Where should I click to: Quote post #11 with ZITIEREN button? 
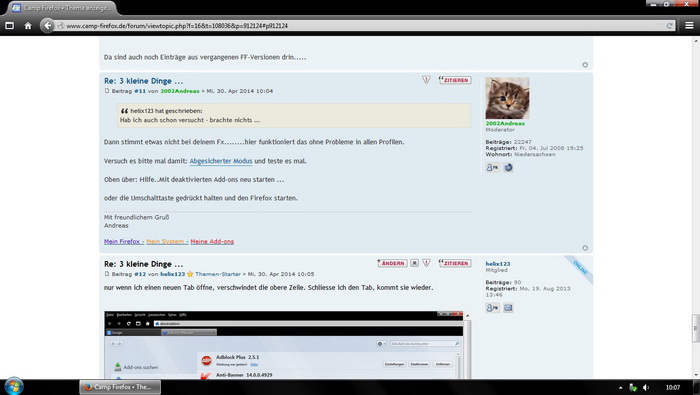[455, 80]
